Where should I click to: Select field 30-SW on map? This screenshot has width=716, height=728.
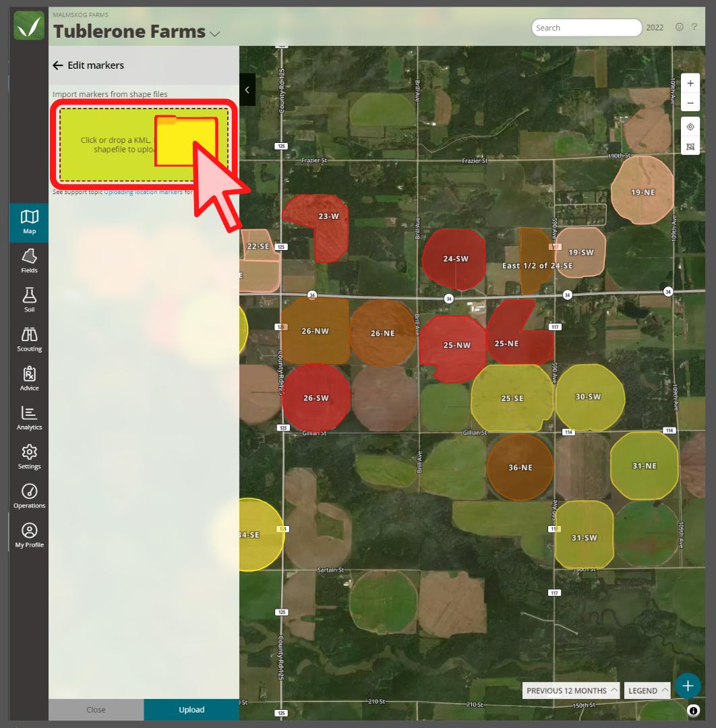pyautogui.click(x=588, y=397)
